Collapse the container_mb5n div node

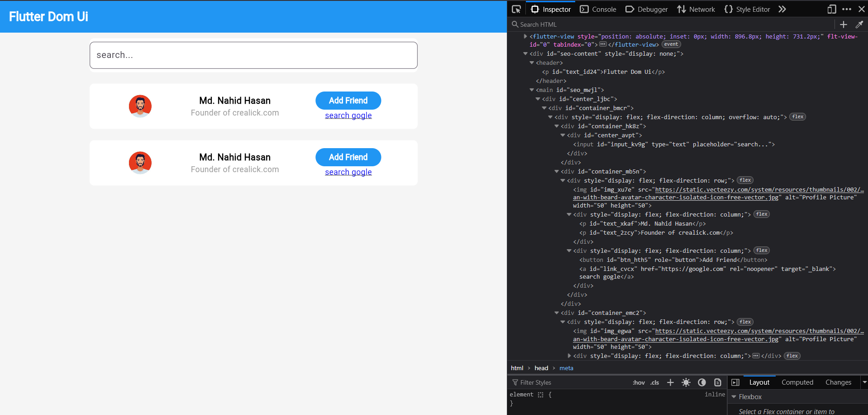pos(556,171)
